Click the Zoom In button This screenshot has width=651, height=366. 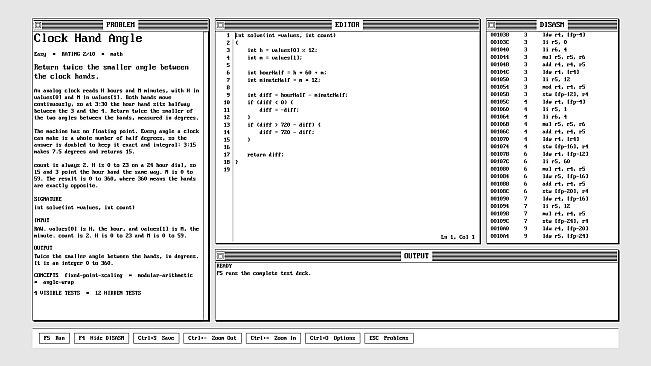(x=273, y=338)
